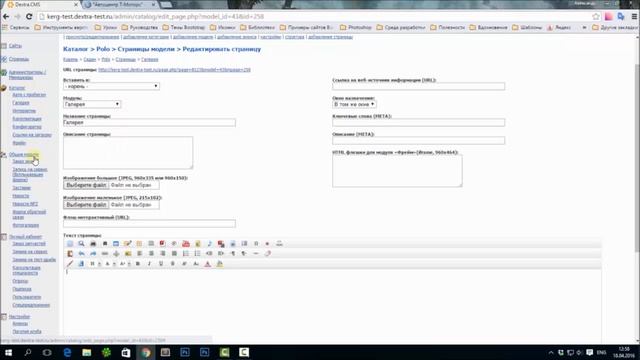Click the eraser remove-format icon
The width and height of the screenshot is (640, 360).
click(268, 253)
